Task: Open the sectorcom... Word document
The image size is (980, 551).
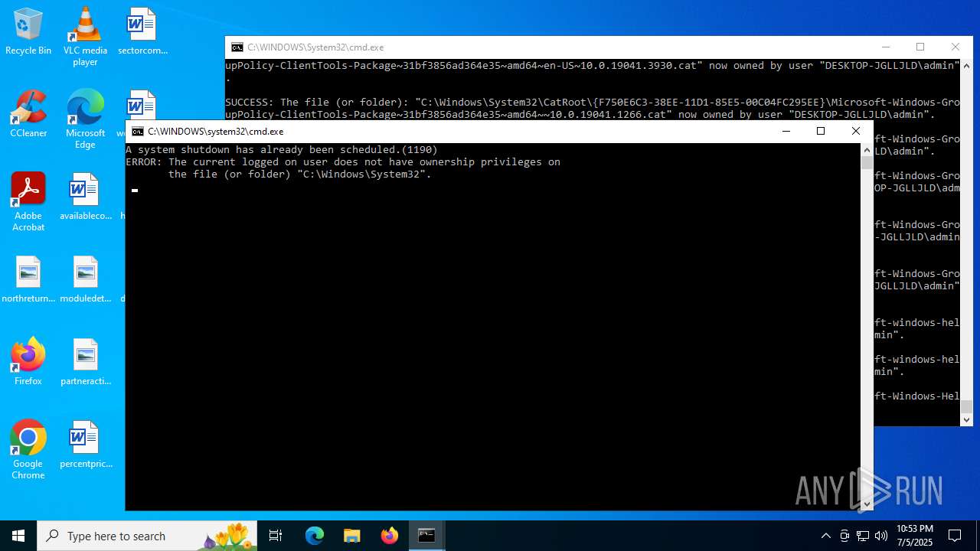Action: pos(142,31)
